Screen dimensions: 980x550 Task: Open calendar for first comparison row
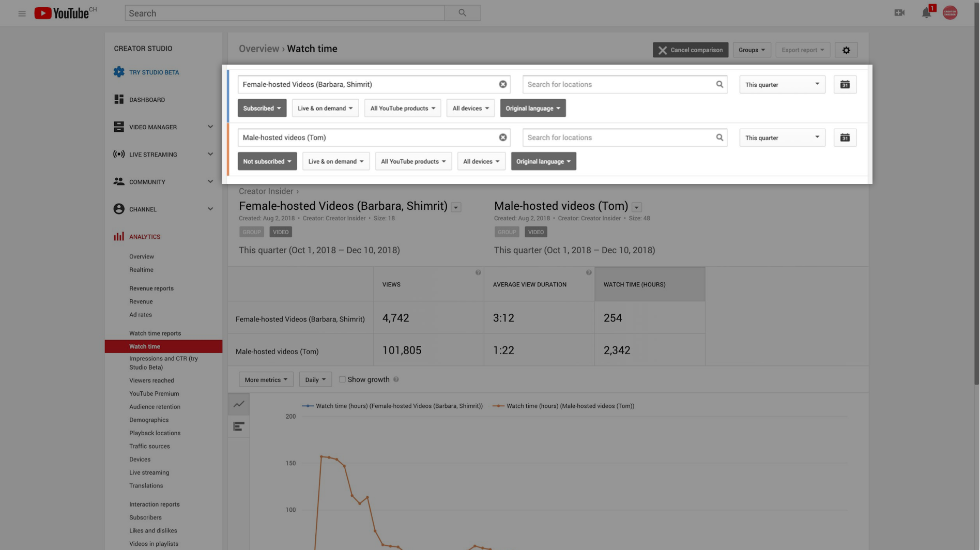click(845, 84)
